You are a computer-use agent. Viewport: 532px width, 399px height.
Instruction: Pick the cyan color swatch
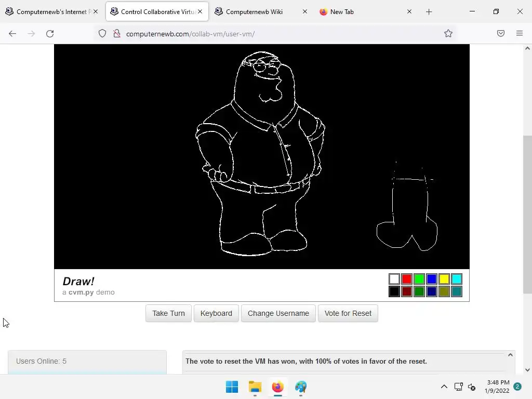pos(457,279)
